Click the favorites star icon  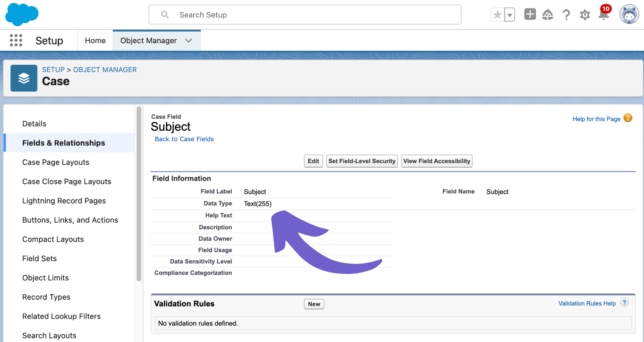pyautogui.click(x=497, y=14)
